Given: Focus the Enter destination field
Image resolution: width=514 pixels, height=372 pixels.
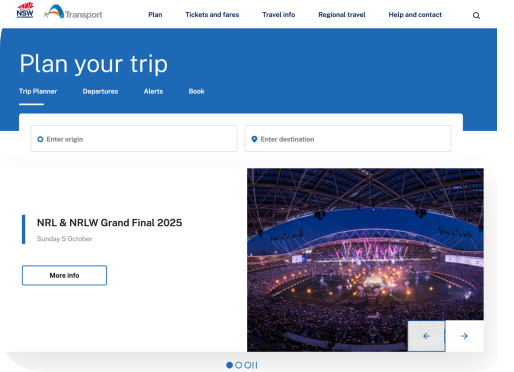Looking at the screenshot, I should coord(348,139).
